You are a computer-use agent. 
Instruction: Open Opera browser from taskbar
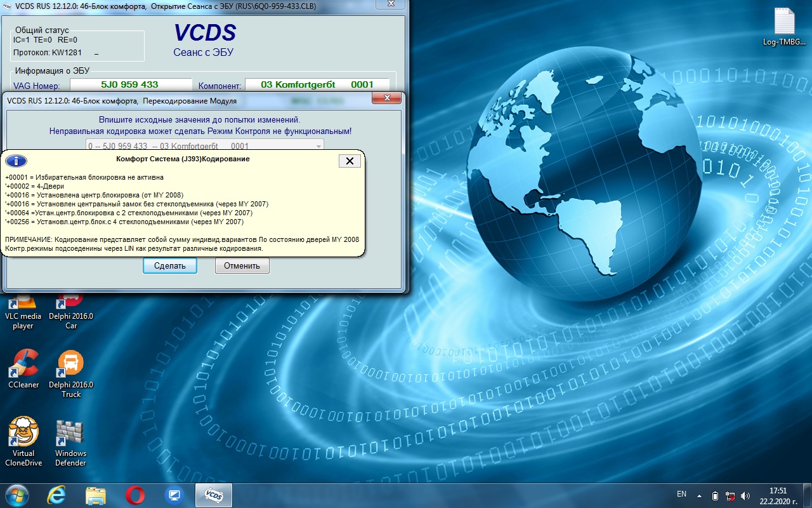click(134, 495)
